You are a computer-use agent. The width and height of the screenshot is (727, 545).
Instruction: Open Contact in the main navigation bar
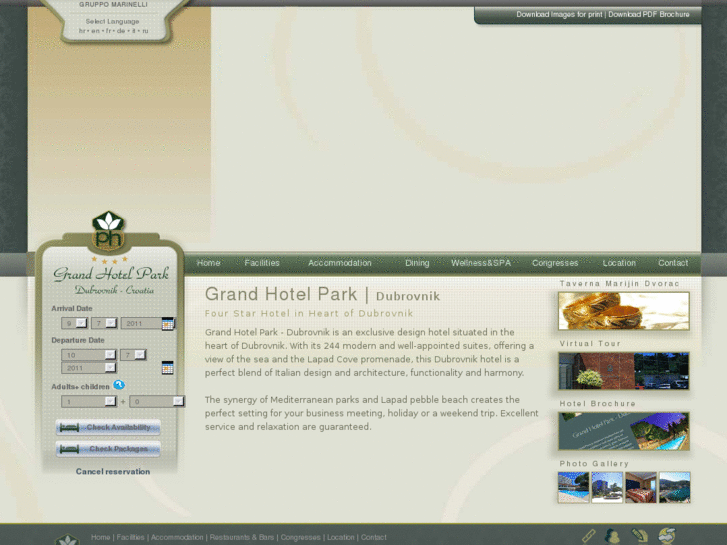[673, 263]
